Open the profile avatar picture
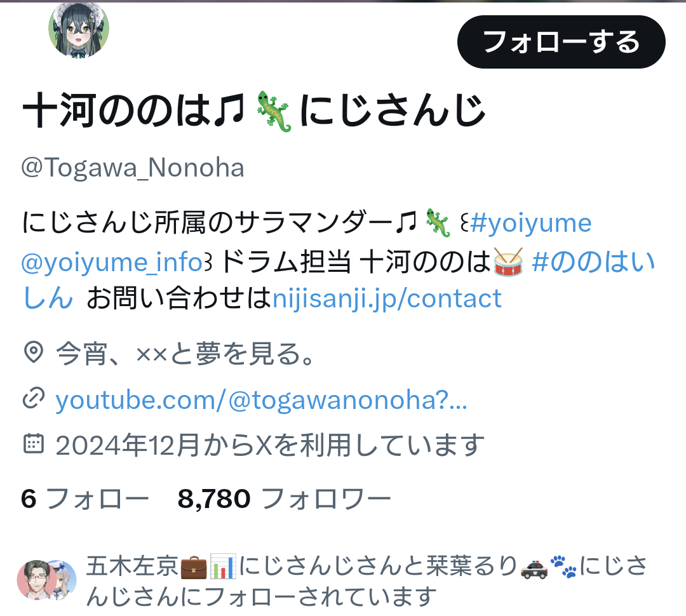 [79, 30]
